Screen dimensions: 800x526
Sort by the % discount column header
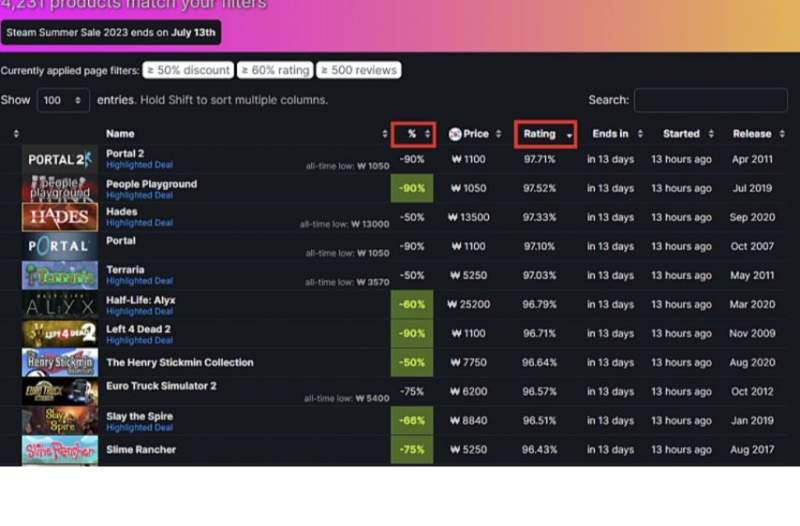click(x=413, y=134)
